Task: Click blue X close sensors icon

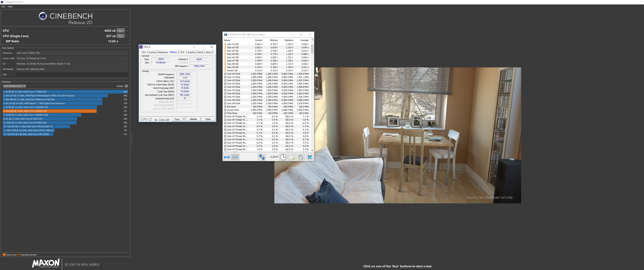Action: [x=310, y=157]
